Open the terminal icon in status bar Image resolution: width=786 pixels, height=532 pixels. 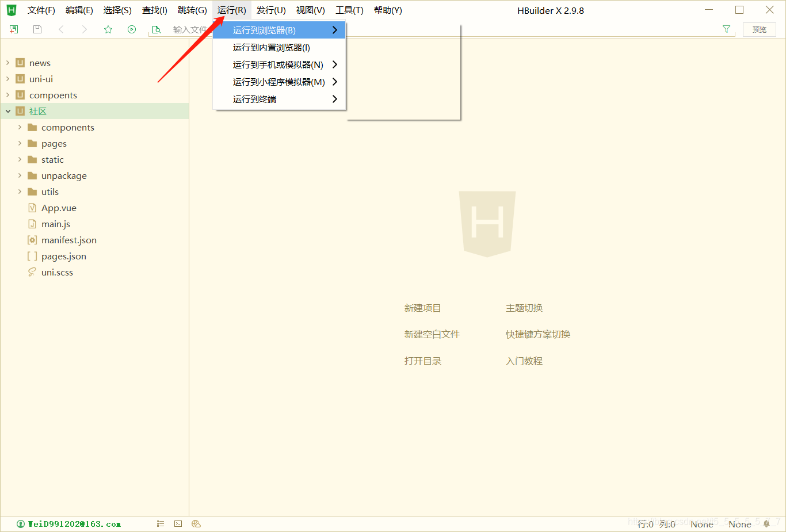tap(178, 524)
